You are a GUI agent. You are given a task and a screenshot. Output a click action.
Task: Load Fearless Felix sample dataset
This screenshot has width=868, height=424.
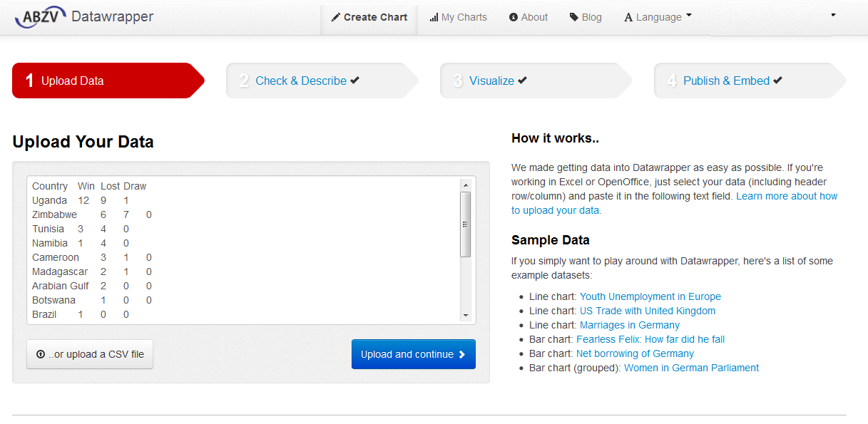coord(650,339)
